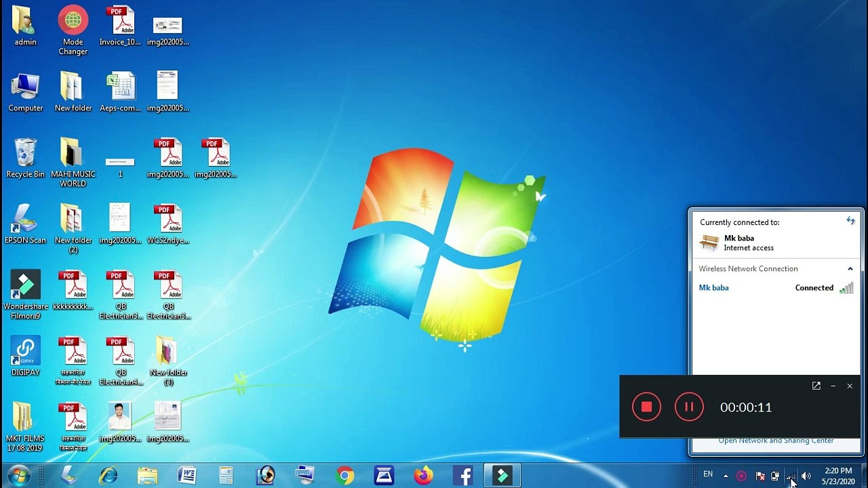Select the Invoice_10 PDF file
The image size is (868, 488).
click(120, 26)
